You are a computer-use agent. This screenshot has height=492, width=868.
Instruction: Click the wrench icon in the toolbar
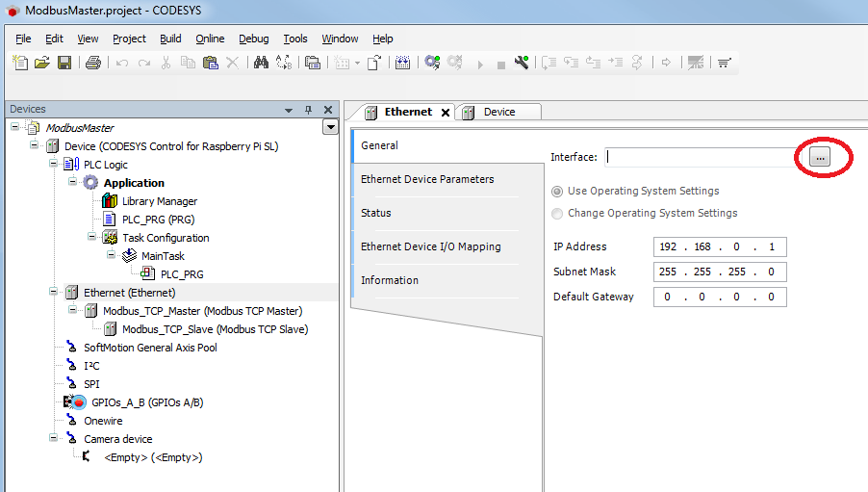[x=522, y=64]
